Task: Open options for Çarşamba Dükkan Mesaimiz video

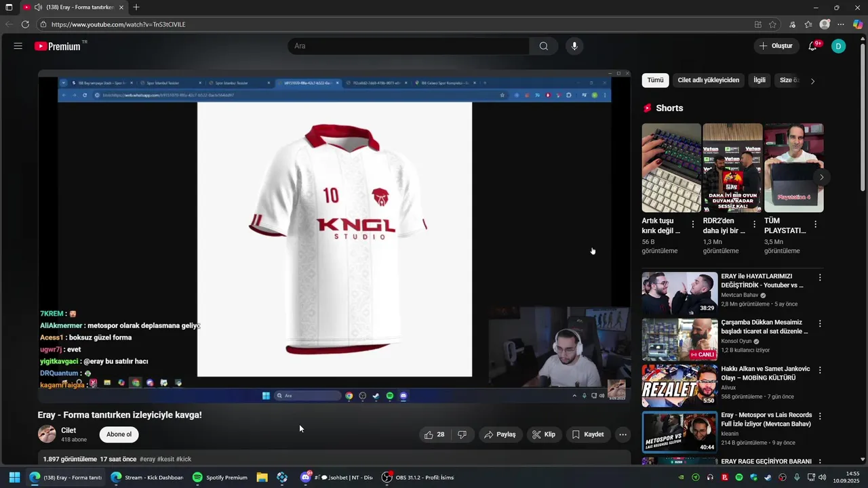Action: coord(820,324)
